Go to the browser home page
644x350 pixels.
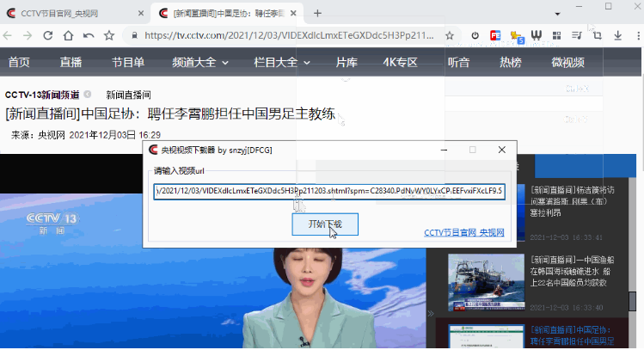pos(68,36)
